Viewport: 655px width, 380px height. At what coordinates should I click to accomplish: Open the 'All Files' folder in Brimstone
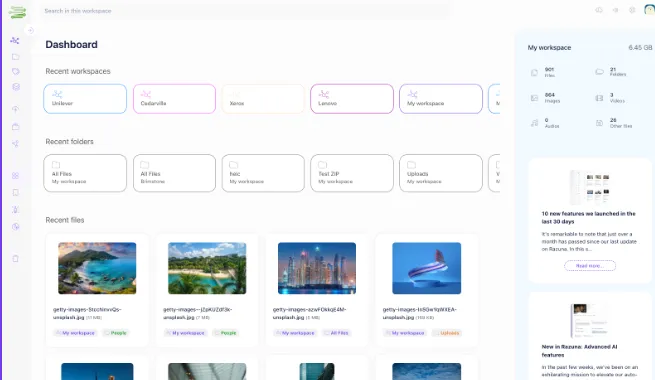(174, 173)
